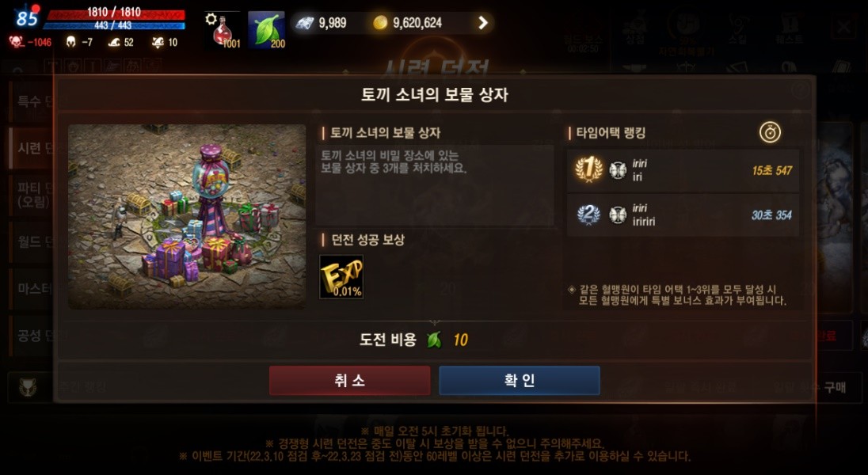Tap the red skull PK status icon
This screenshot has height=475, width=868.
click(x=16, y=42)
